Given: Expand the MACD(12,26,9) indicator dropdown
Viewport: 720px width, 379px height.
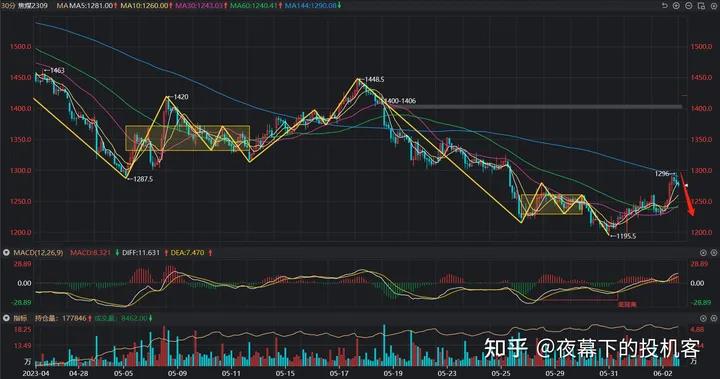Looking at the screenshot, I should pyautogui.click(x=6, y=253).
